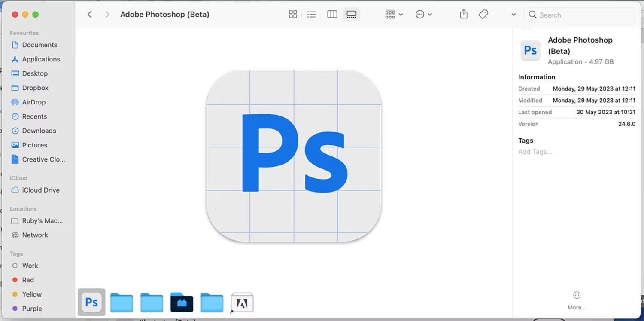Switch to list view

312,14
